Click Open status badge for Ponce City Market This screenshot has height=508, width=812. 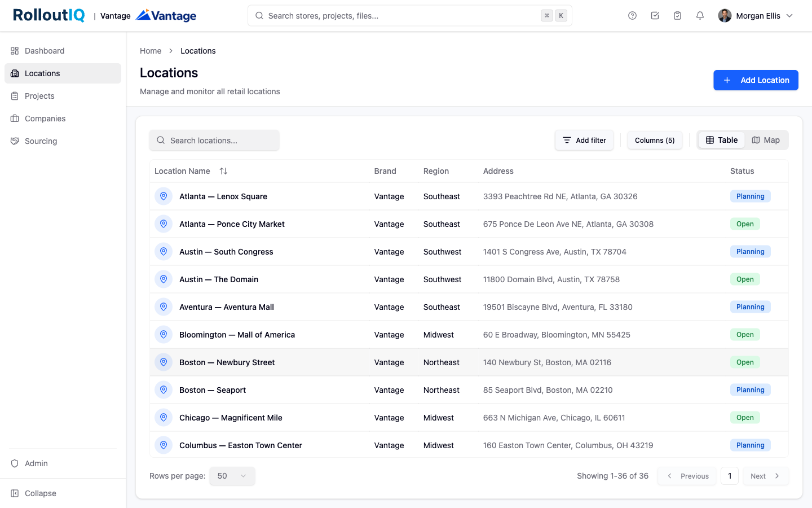point(745,224)
